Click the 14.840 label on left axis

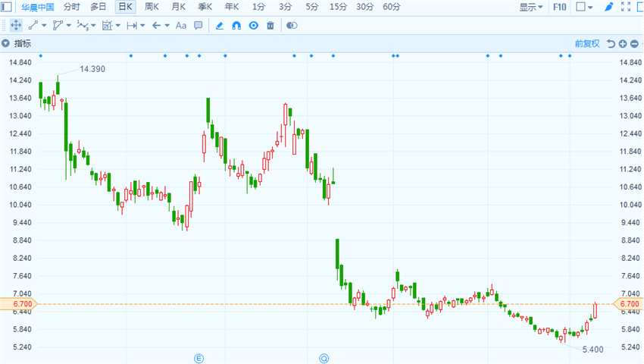click(20, 62)
